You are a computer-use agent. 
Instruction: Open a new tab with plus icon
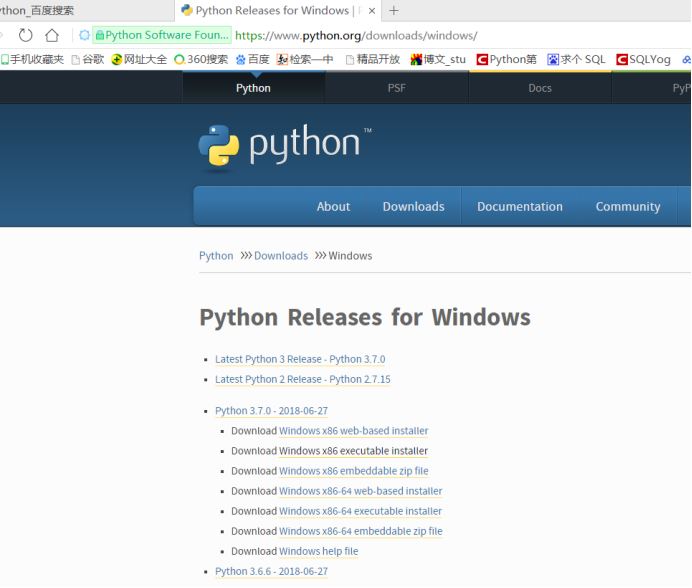point(394,10)
